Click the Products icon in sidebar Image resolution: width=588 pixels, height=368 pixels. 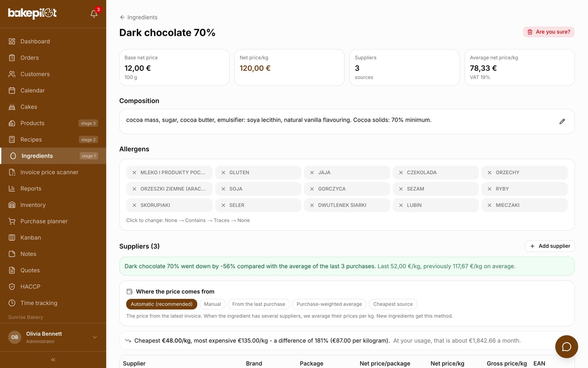(x=12, y=123)
